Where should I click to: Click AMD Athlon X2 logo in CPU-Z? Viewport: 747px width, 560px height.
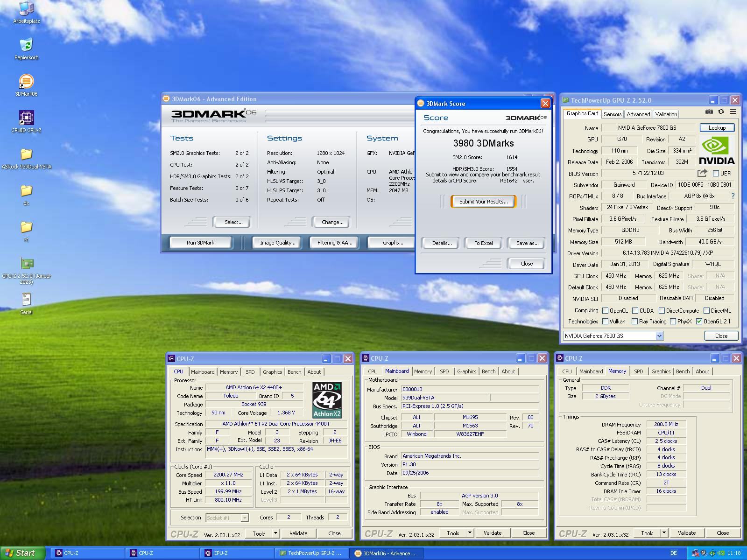[327, 400]
